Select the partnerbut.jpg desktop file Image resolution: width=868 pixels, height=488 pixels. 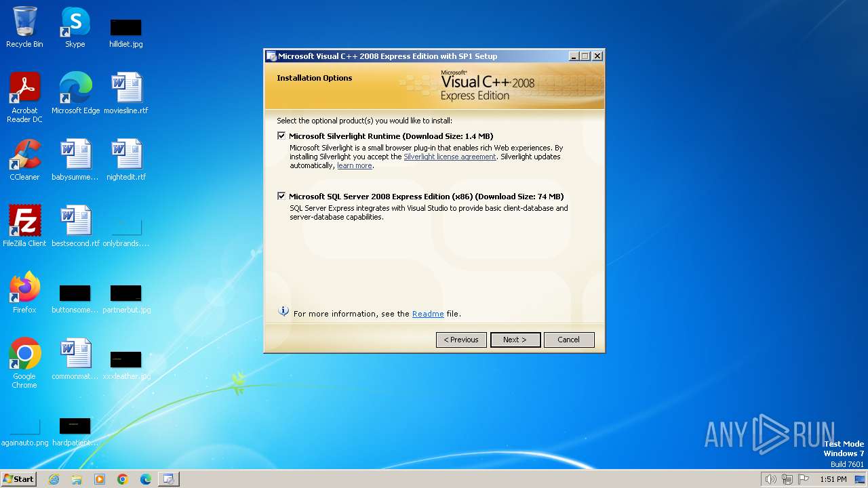[126, 299]
